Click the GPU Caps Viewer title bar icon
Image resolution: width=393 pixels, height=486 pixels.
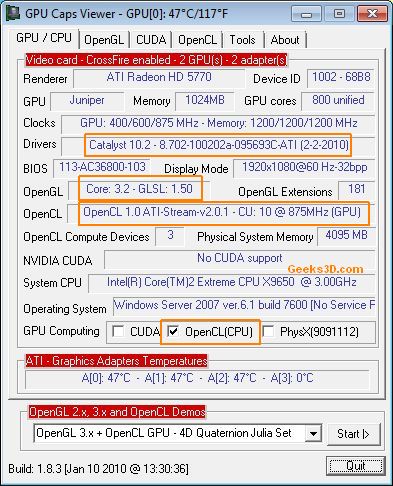pos(13,14)
